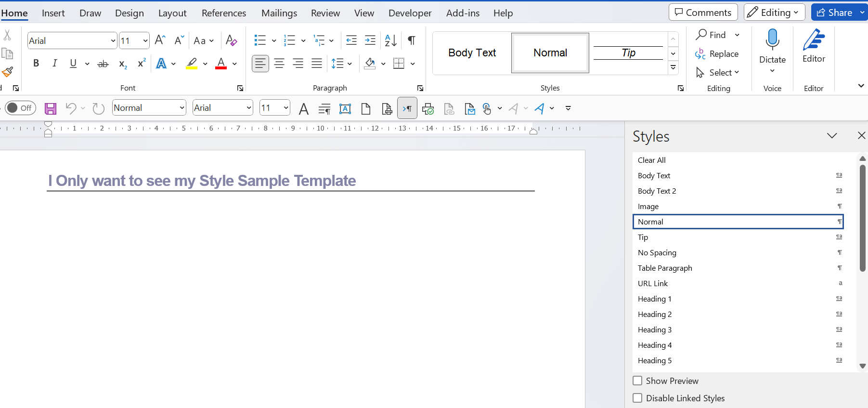
Task: Close the Styles pane
Action: click(861, 136)
